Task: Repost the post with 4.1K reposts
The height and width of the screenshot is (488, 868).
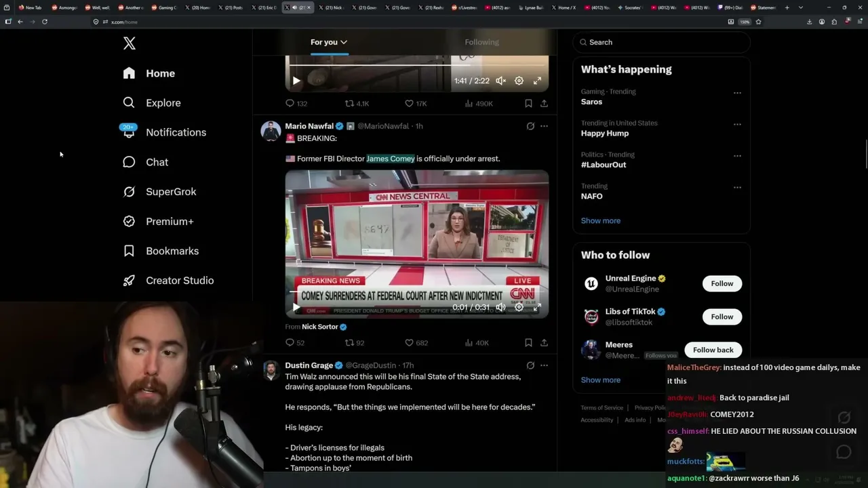Action: click(x=349, y=104)
